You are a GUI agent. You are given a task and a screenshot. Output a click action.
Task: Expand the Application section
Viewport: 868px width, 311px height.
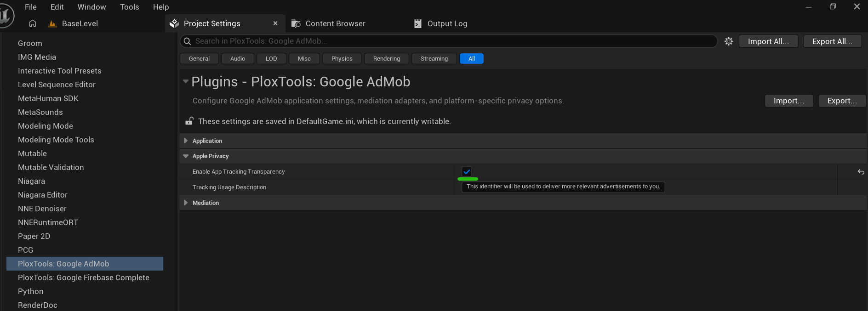click(x=186, y=141)
